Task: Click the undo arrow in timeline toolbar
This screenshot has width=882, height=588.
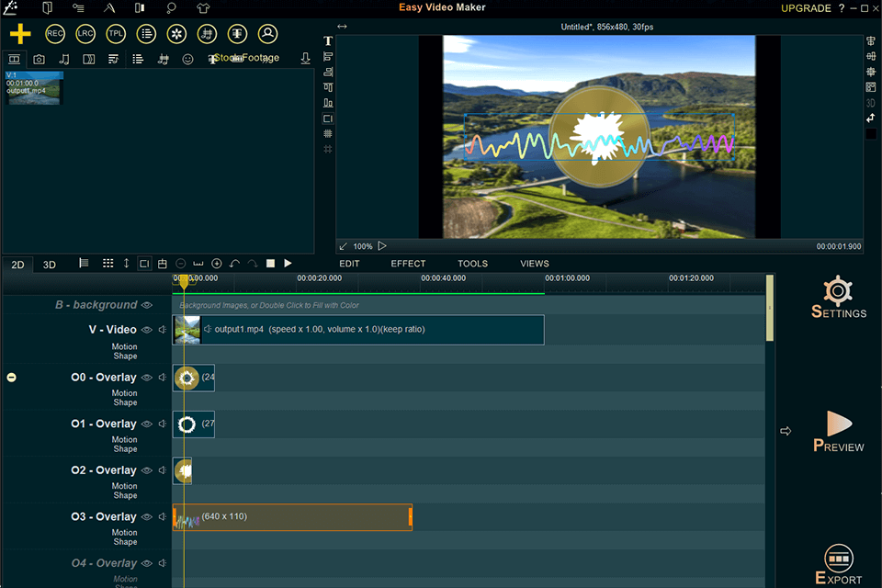Action: coord(234,264)
